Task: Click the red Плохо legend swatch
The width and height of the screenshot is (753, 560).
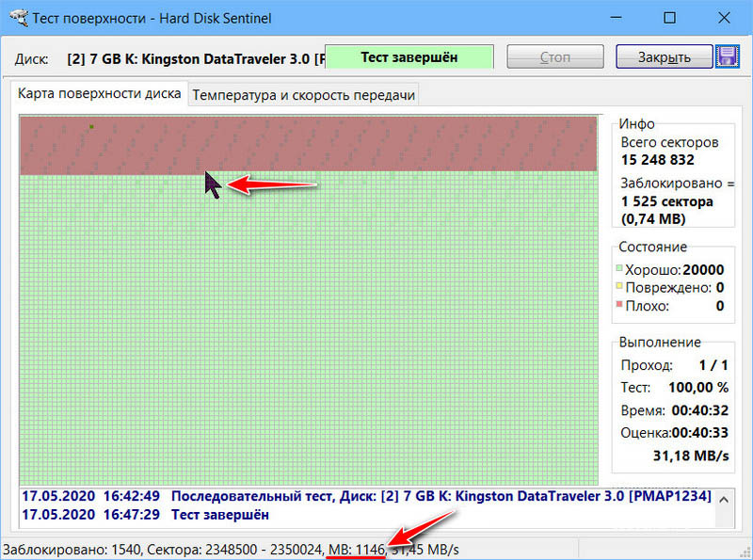Action: (619, 304)
